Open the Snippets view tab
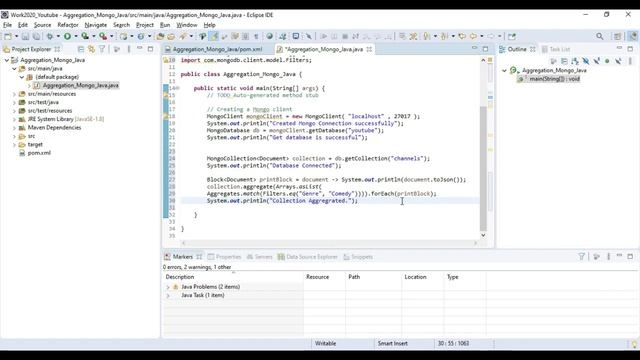The width and height of the screenshot is (640, 360). point(358,257)
